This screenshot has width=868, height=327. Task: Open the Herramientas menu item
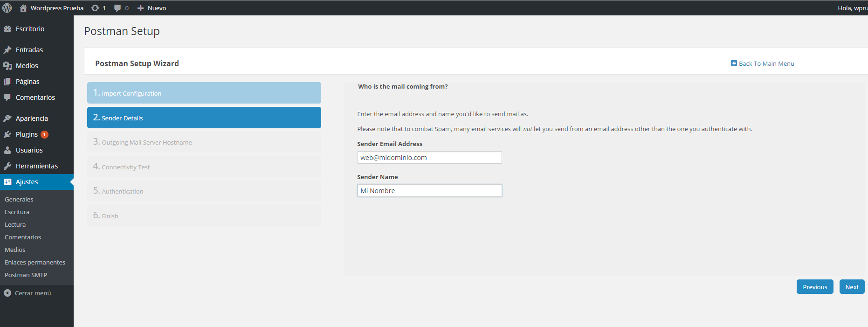(x=37, y=166)
